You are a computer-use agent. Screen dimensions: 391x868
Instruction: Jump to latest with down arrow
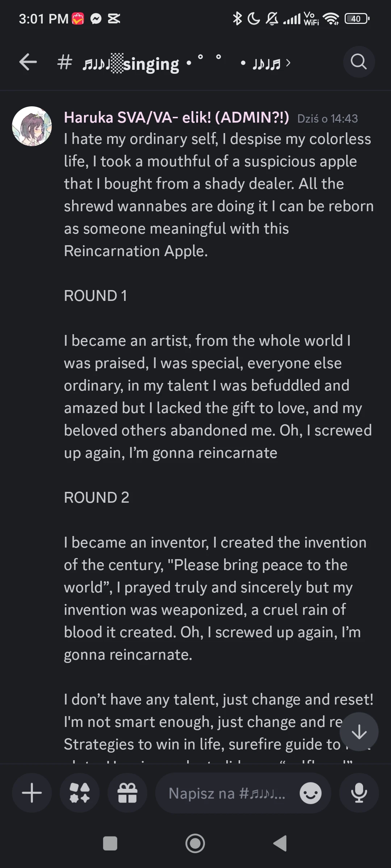coord(359,732)
